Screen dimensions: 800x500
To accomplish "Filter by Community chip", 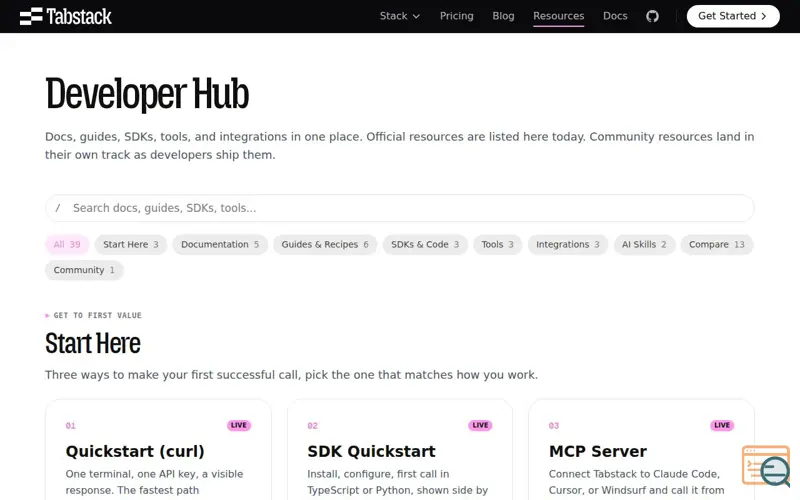I will point(84,270).
